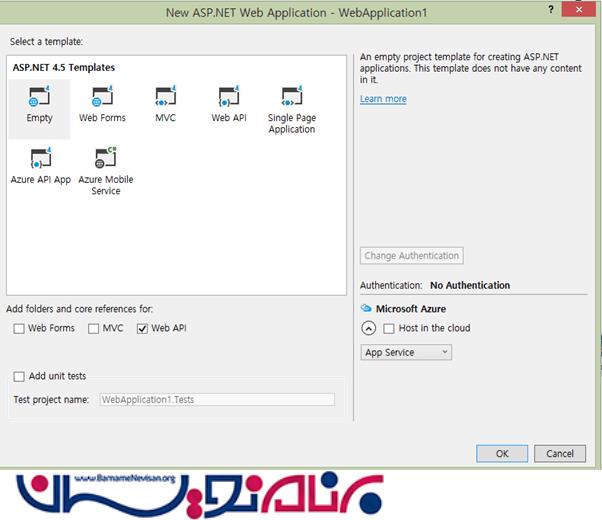Viewport: 602px width, 520px height.
Task: Enable the Web Forms core references checkbox
Action: point(19,328)
